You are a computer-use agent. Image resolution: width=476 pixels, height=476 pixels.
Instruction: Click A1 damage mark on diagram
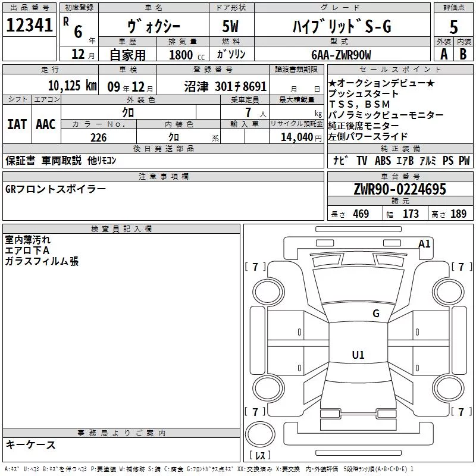click(x=424, y=244)
